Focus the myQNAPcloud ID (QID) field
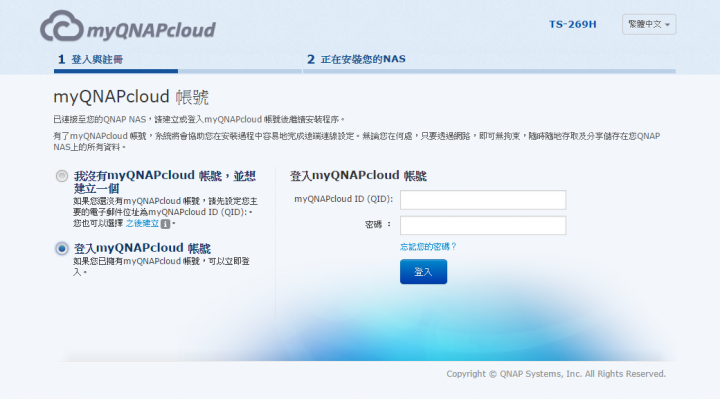 (x=483, y=200)
